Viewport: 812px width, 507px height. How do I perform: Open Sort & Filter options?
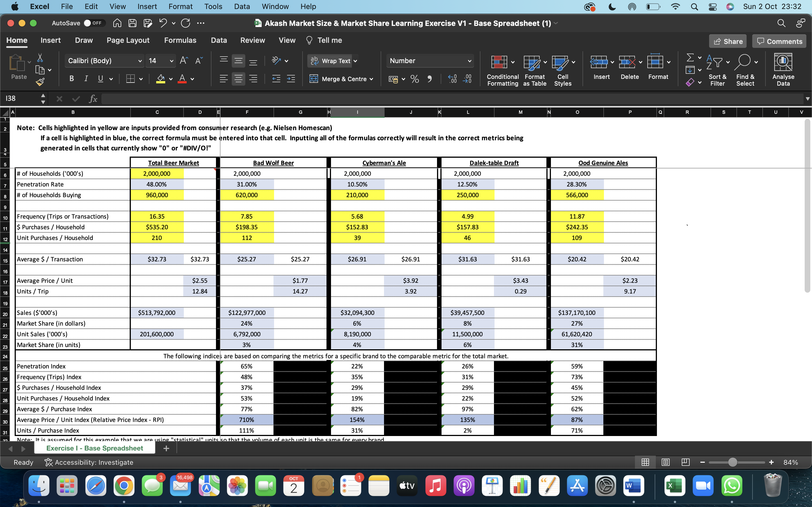[x=717, y=69]
